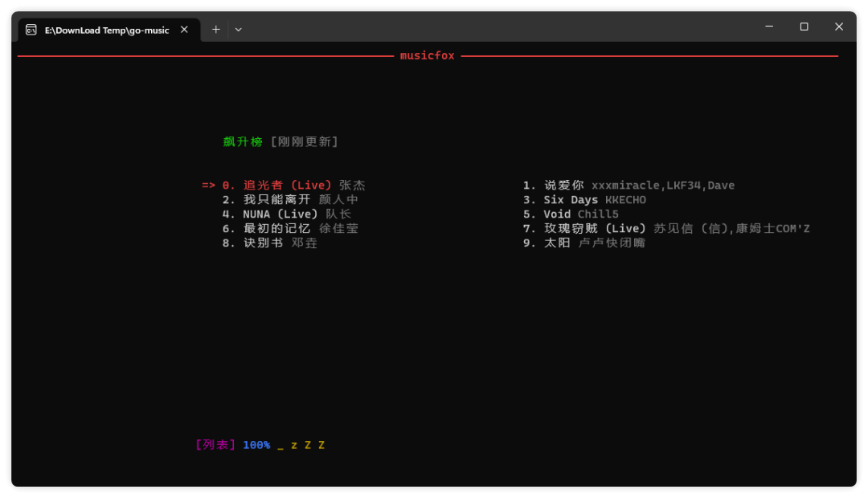Close the terminal window

(839, 26)
